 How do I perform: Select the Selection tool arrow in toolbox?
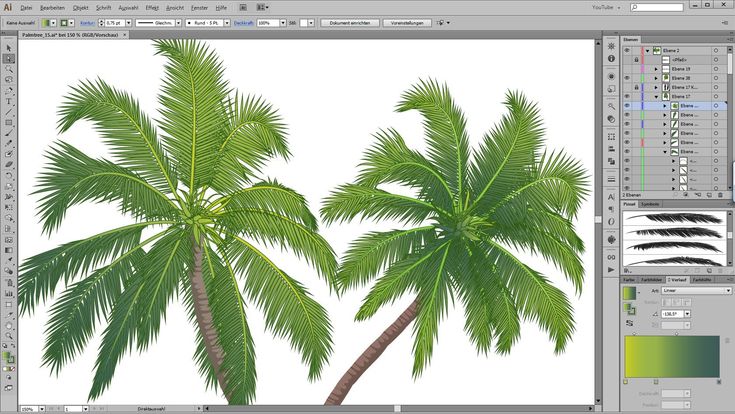click(9, 48)
